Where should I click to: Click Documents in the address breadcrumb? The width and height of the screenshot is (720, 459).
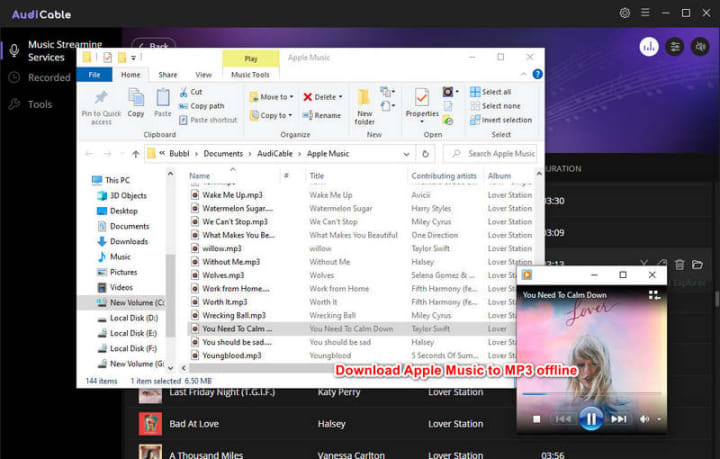[x=223, y=154]
